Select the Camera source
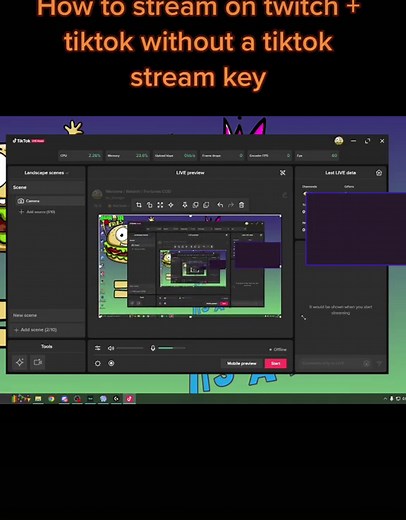 click(50, 201)
